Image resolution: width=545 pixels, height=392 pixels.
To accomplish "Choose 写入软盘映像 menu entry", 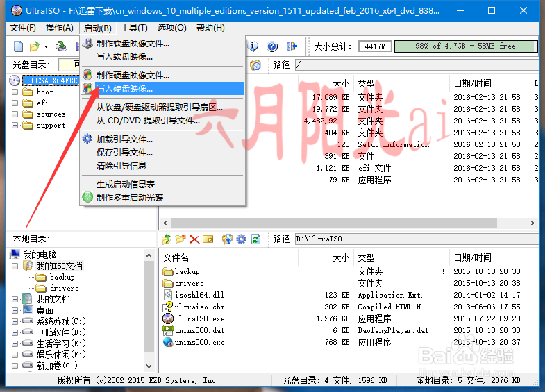I will 162,57.
